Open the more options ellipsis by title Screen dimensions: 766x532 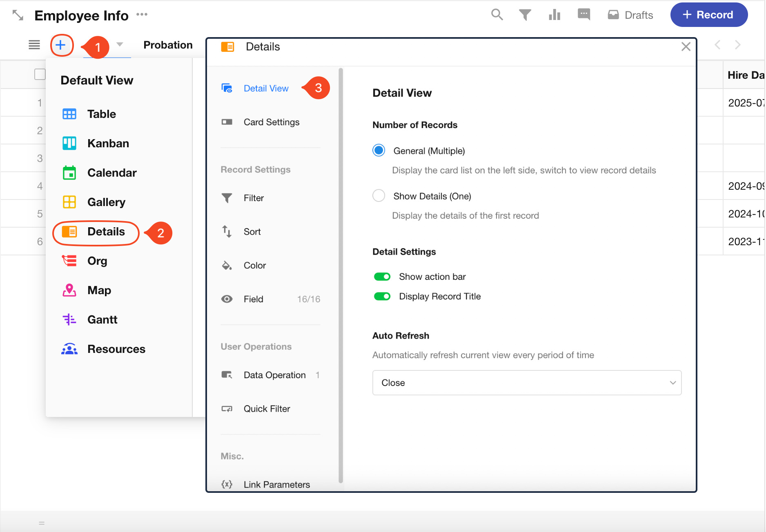142,15
